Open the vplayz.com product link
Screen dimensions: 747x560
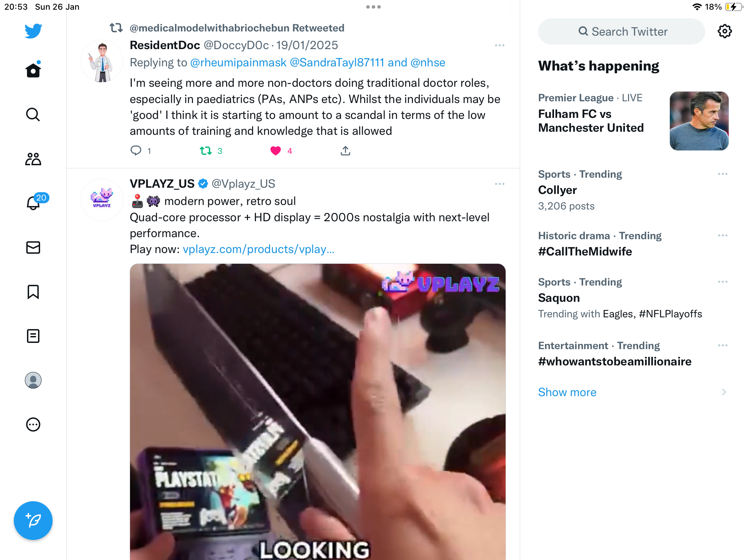tap(258, 249)
